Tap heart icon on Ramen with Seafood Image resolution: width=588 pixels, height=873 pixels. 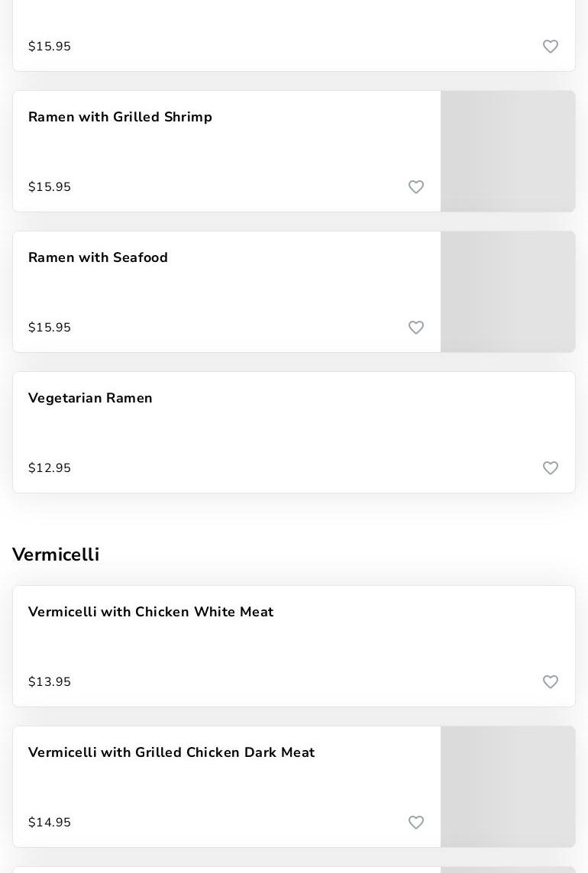416,328
